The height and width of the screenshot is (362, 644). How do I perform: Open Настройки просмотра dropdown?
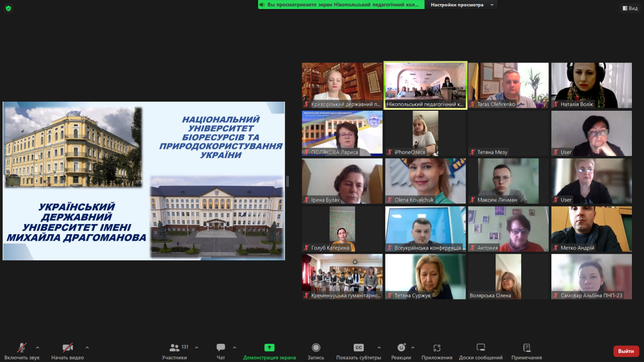pyautogui.click(x=462, y=5)
